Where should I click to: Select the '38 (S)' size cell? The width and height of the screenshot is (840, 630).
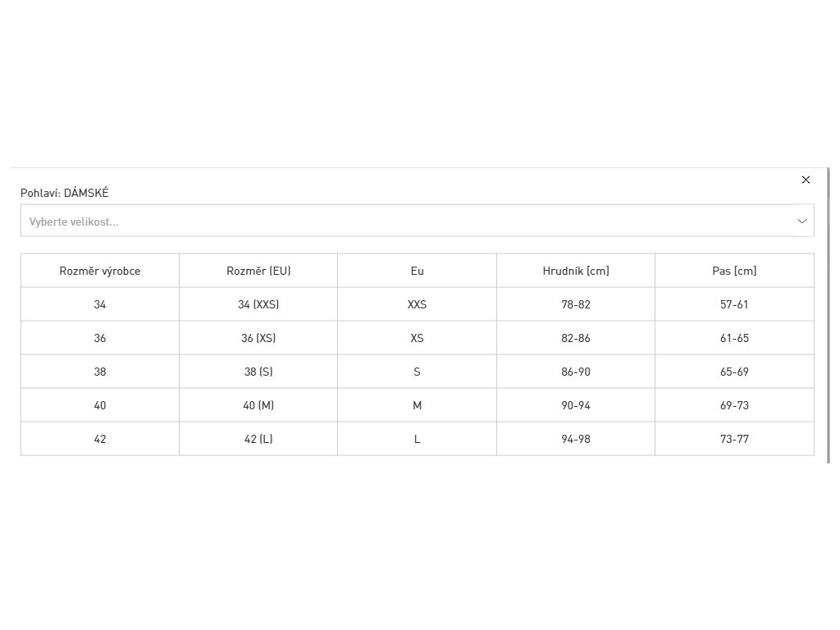[x=258, y=372]
